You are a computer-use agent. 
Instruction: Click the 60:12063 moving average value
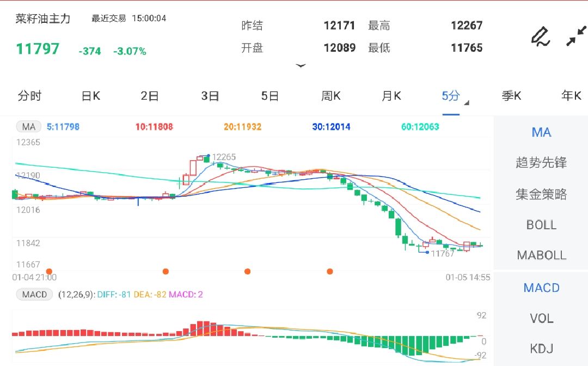click(420, 127)
